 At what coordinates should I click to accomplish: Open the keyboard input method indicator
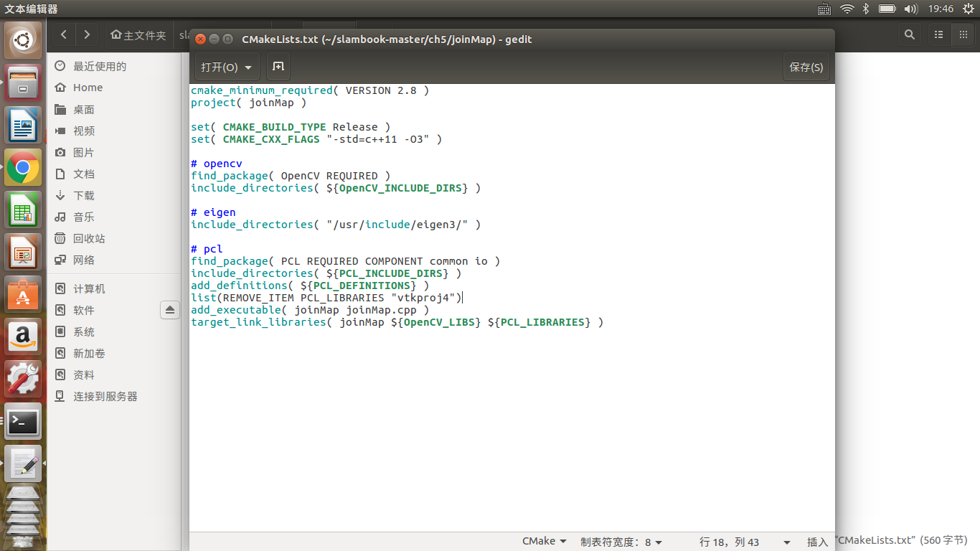(824, 9)
